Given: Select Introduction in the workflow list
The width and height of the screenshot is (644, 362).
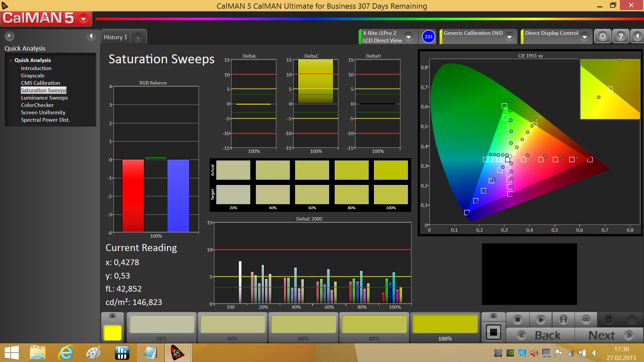Looking at the screenshot, I should click(x=36, y=68).
